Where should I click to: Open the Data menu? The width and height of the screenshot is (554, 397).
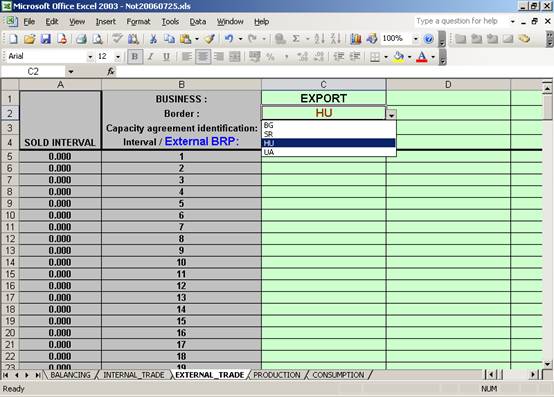click(198, 22)
